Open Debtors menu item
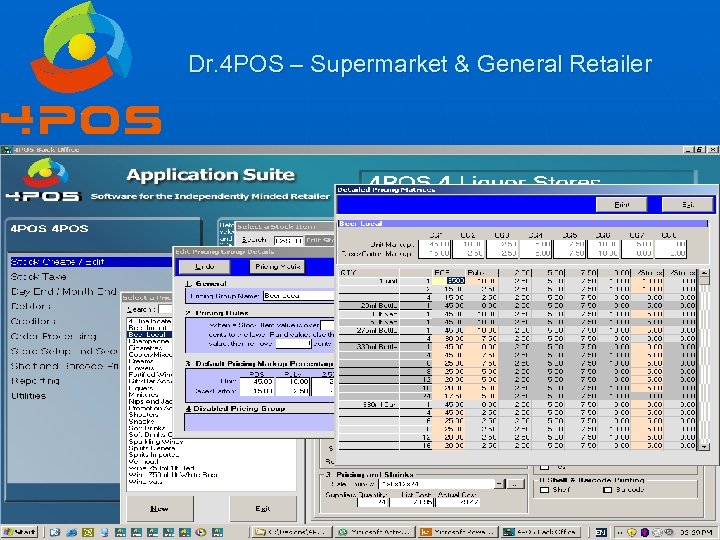The width and height of the screenshot is (720, 540). click(31, 306)
